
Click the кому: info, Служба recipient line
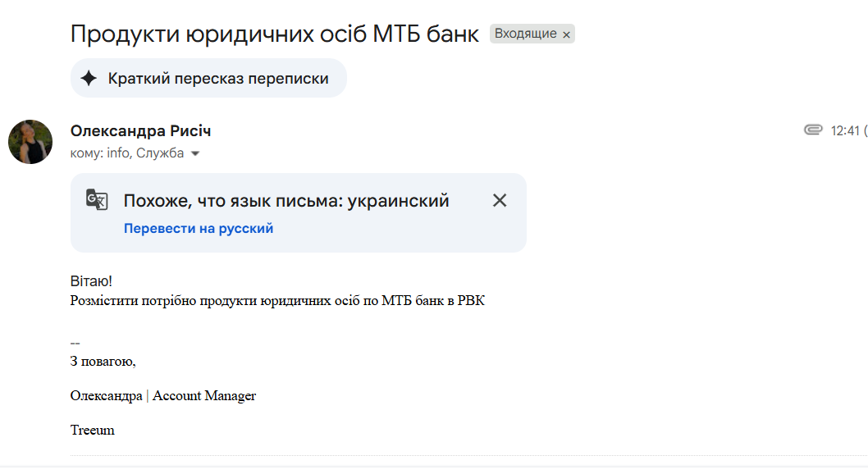[127, 153]
